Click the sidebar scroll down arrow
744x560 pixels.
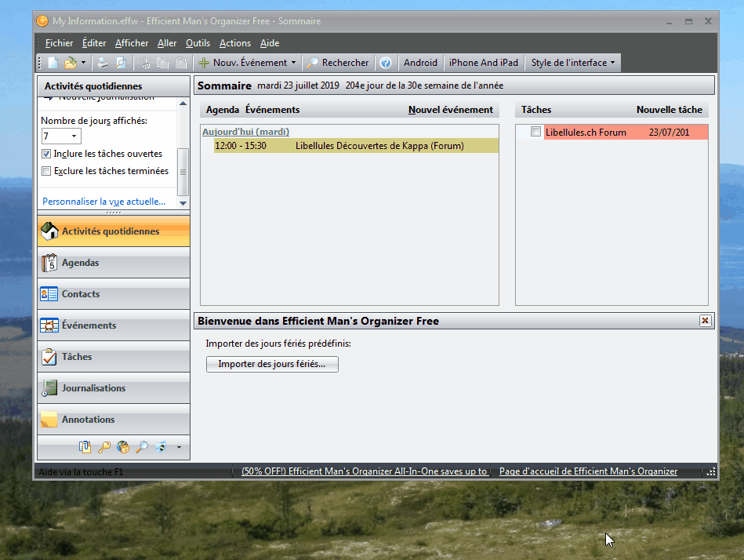[183, 203]
